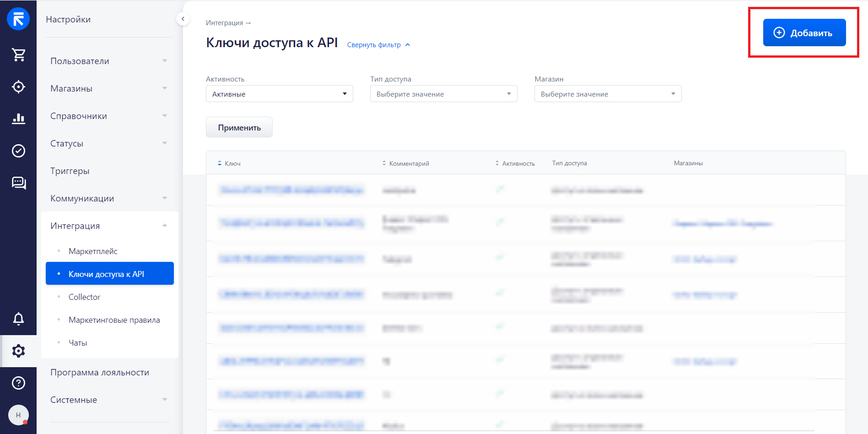Screen dimensions: 868x434
Task: Open the customers target icon section
Action: click(x=18, y=87)
